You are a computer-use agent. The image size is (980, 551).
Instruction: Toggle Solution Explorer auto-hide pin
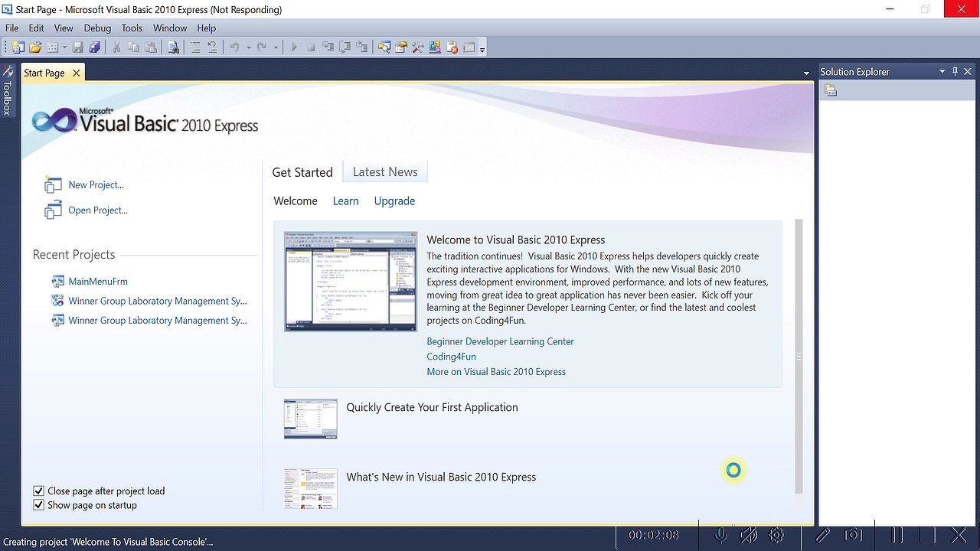point(955,71)
